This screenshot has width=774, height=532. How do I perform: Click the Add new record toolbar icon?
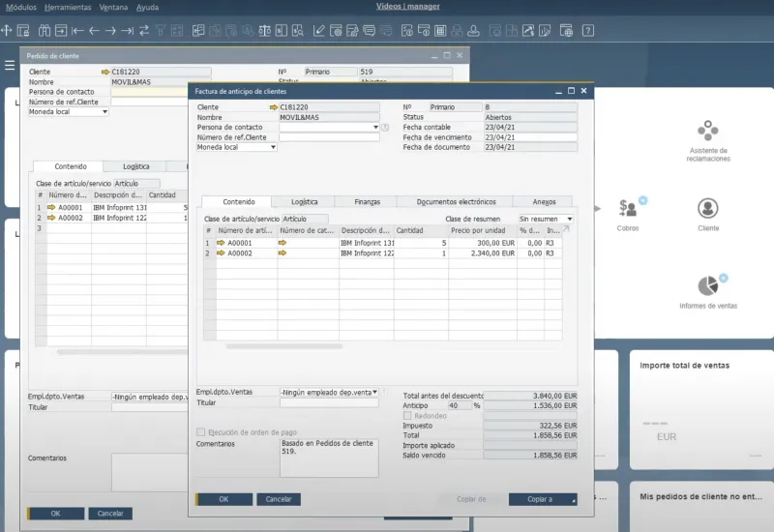pyautogui.click(x=61, y=31)
